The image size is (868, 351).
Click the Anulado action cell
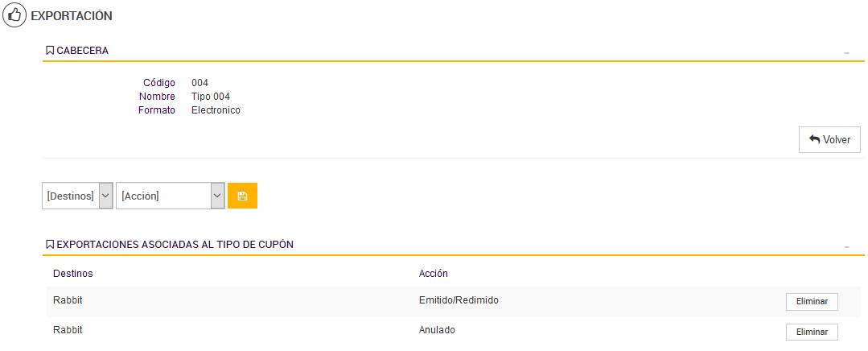click(438, 330)
